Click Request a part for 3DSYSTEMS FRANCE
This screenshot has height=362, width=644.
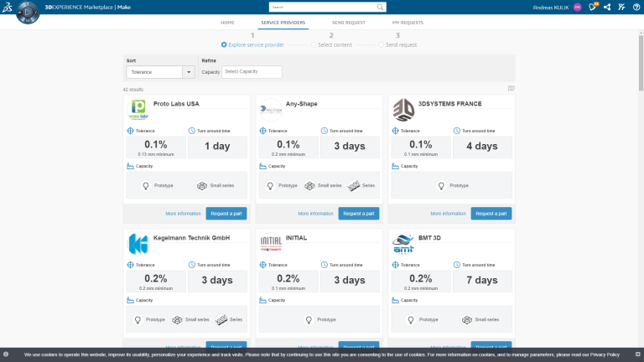pos(491,214)
